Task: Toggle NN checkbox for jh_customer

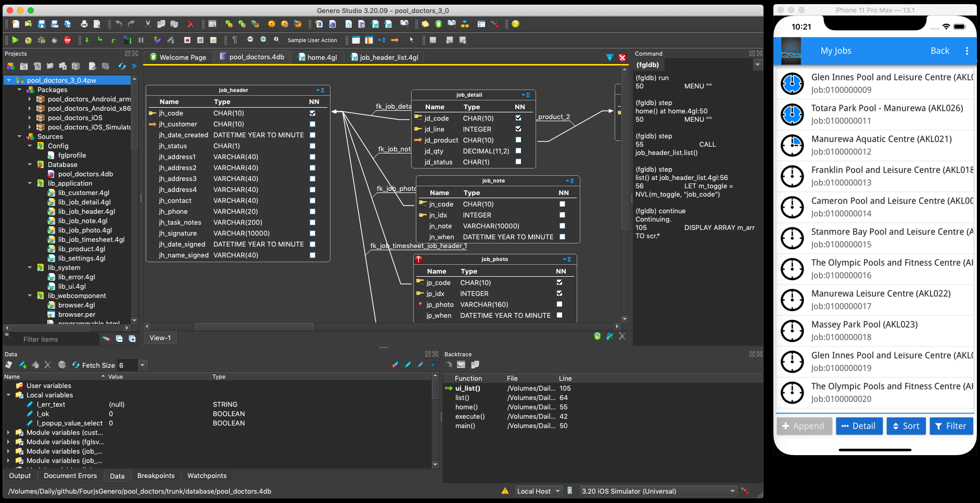Action: (x=312, y=124)
